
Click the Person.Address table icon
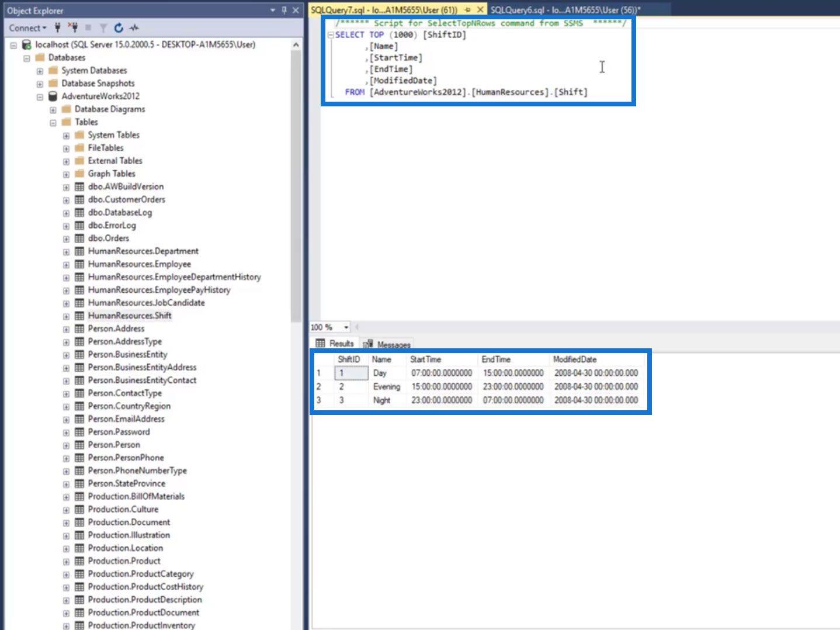[x=79, y=328]
